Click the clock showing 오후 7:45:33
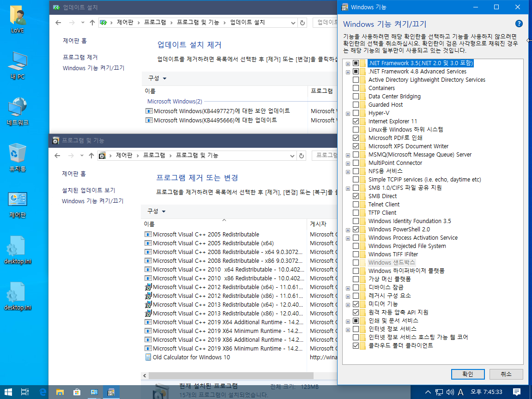 [x=486, y=392]
